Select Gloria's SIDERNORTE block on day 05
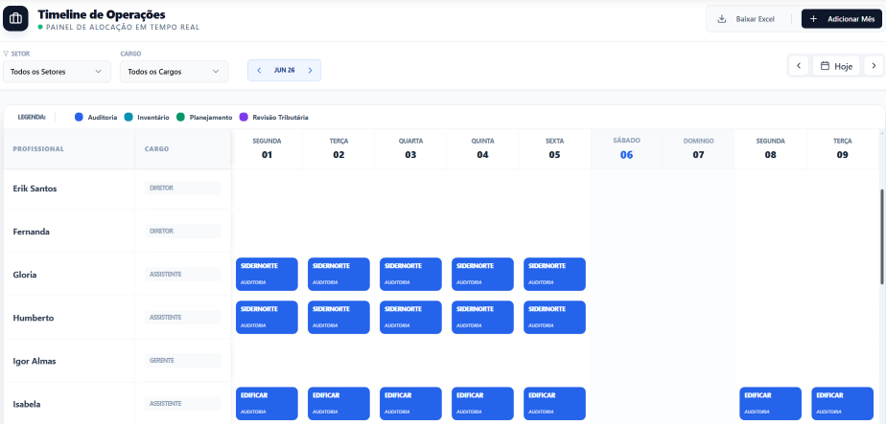The height and width of the screenshot is (424, 886). point(554,274)
